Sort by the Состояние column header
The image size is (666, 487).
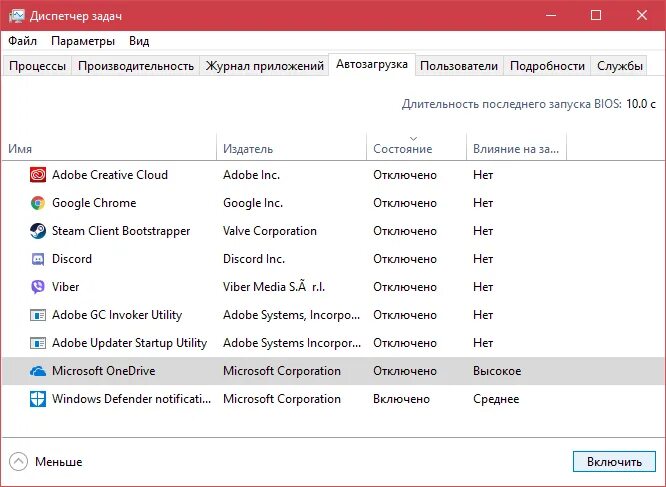click(402, 149)
